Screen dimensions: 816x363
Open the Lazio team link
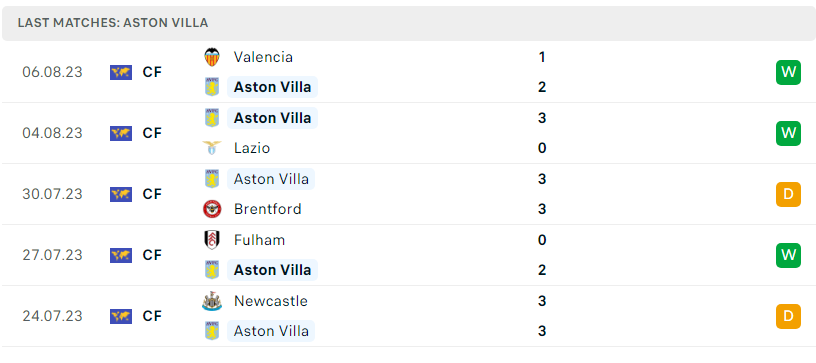click(x=252, y=148)
